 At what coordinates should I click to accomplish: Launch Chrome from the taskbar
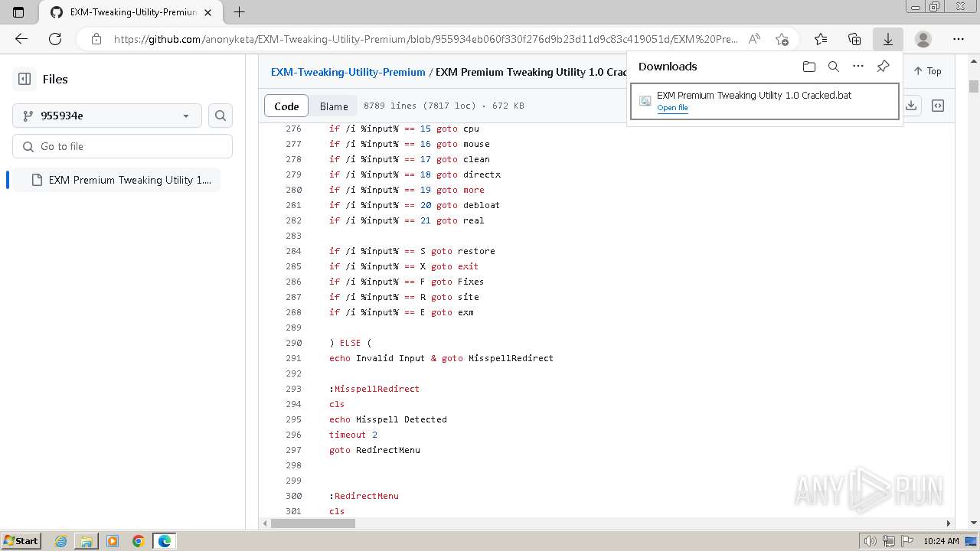click(x=139, y=541)
